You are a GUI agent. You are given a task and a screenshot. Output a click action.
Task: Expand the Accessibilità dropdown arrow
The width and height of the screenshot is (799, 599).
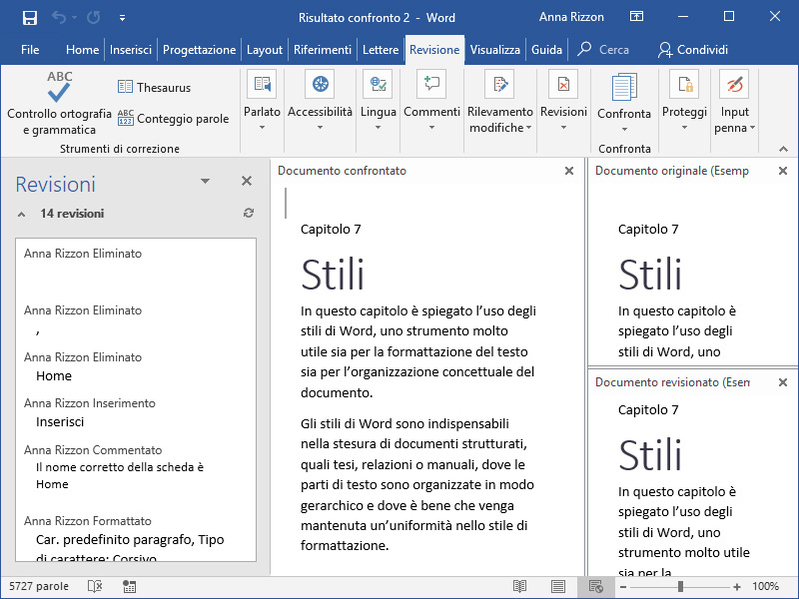[x=320, y=127]
